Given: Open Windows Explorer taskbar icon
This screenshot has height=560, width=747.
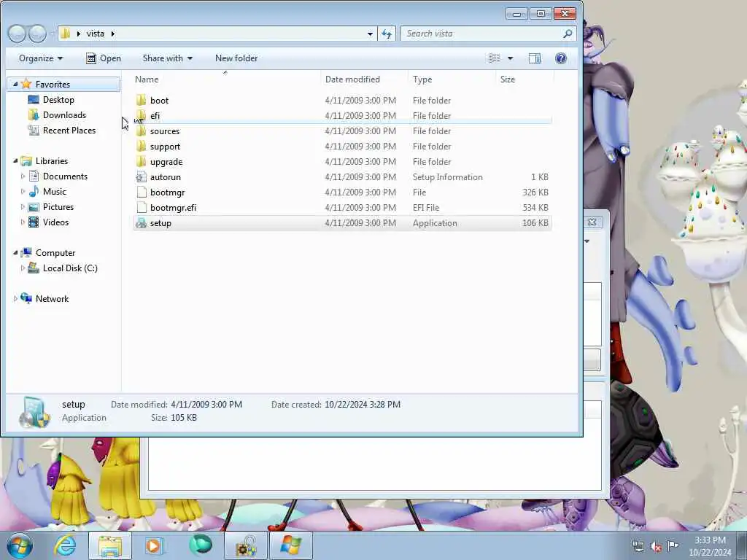Looking at the screenshot, I should (x=110, y=545).
